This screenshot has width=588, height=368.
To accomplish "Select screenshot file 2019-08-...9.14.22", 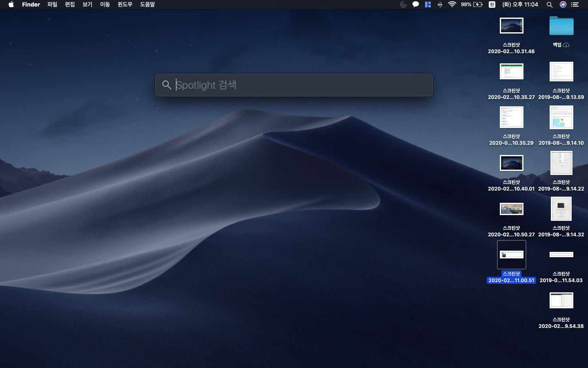I will [x=561, y=163].
